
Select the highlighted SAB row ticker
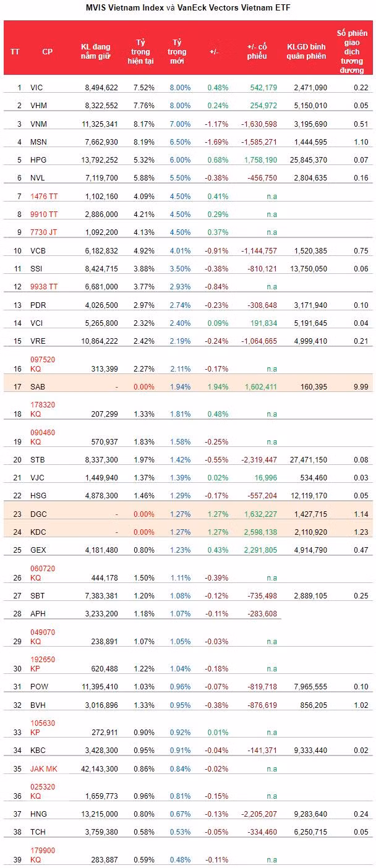click(x=38, y=386)
